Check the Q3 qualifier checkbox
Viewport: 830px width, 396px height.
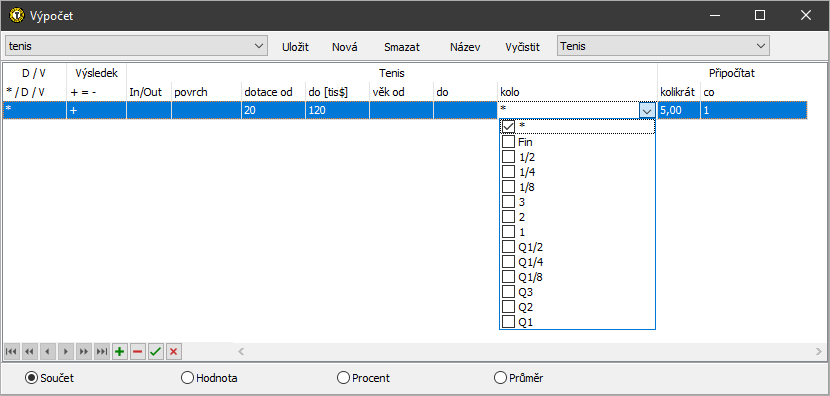point(508,292)
